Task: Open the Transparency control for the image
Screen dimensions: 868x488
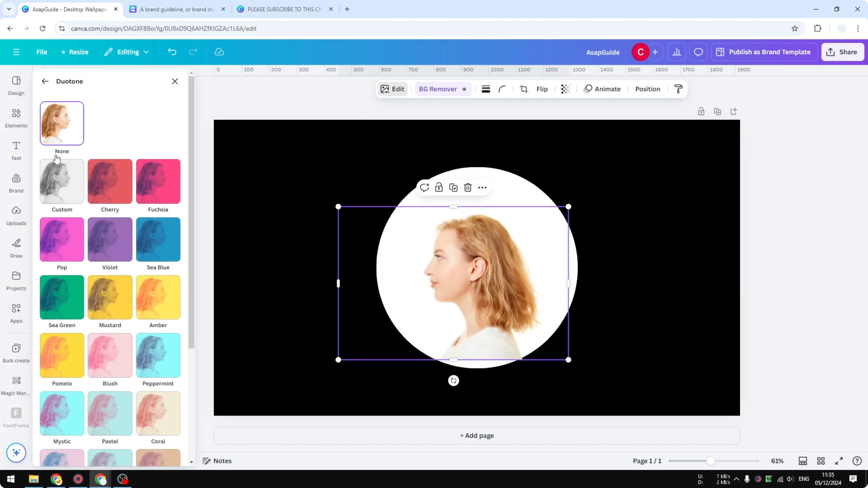Action: pyautogui.click(x=565, y=89)
